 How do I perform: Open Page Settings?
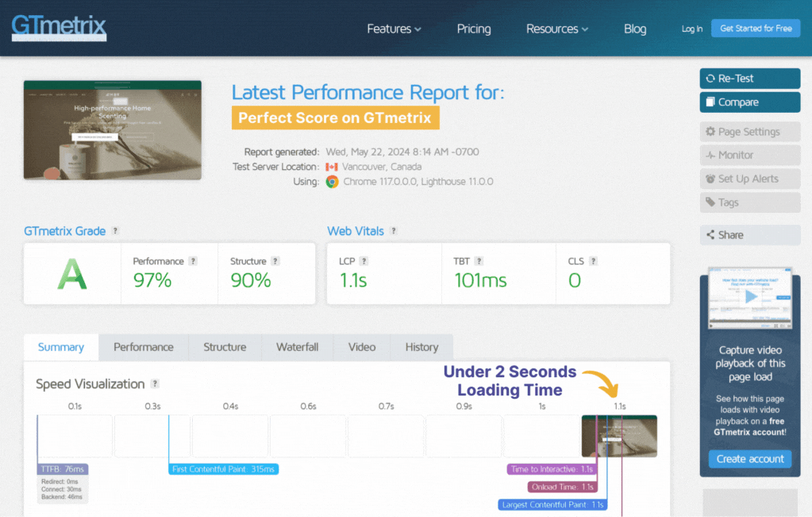(x=750, y=132)
